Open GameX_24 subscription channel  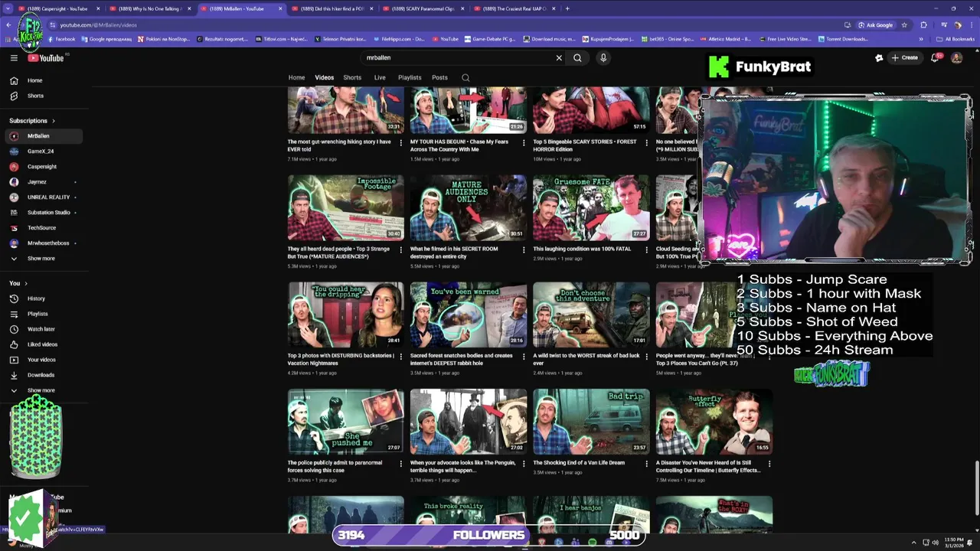[43, 152]
